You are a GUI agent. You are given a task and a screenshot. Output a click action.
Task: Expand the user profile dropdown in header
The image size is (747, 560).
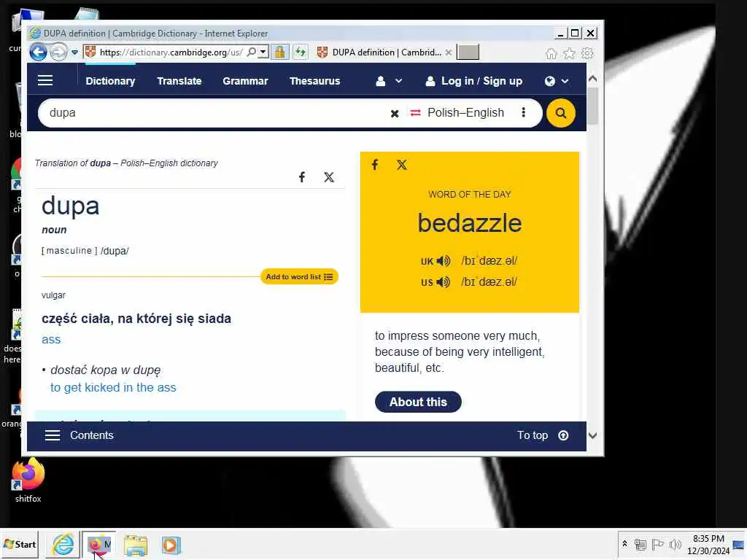389,81
